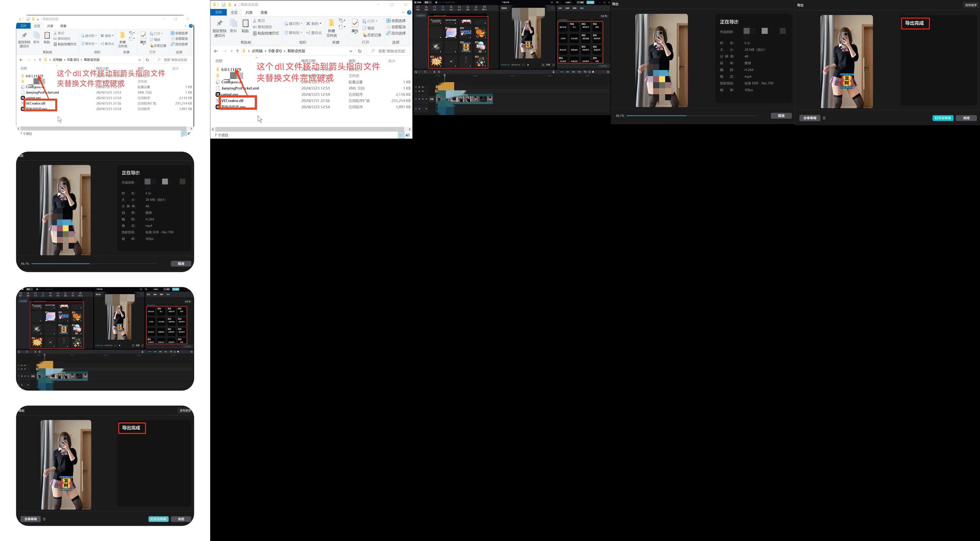Refresh the larger Explorer window's address bar
The height and width of the screenshot is (541, 980).
point(360,51)
